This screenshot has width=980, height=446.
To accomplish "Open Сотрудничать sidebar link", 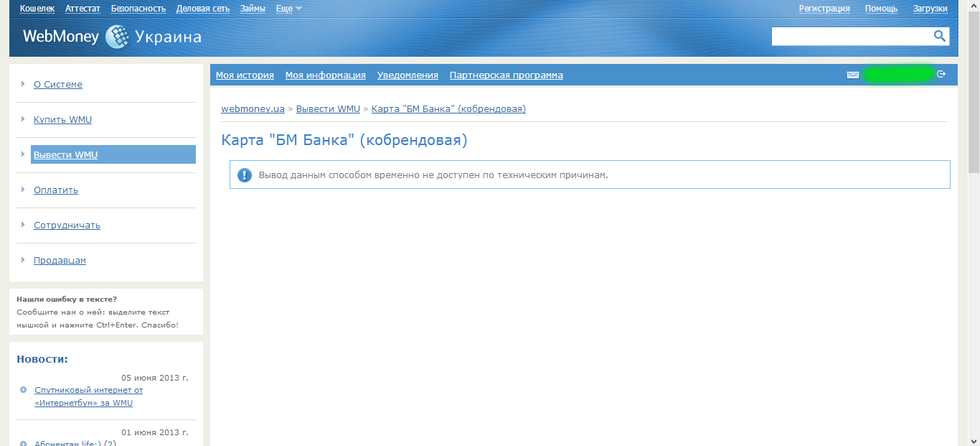I will click(x=67, y=225).
